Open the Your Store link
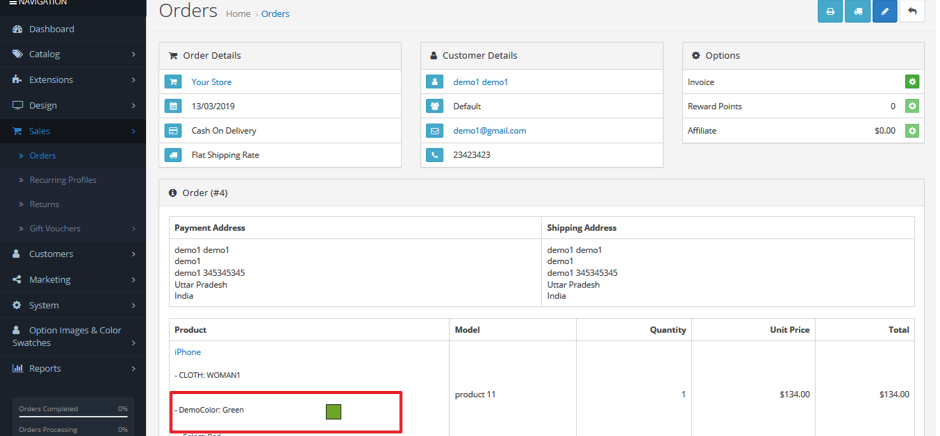Viewport: 940px width, 436px height. coord(211,82)
